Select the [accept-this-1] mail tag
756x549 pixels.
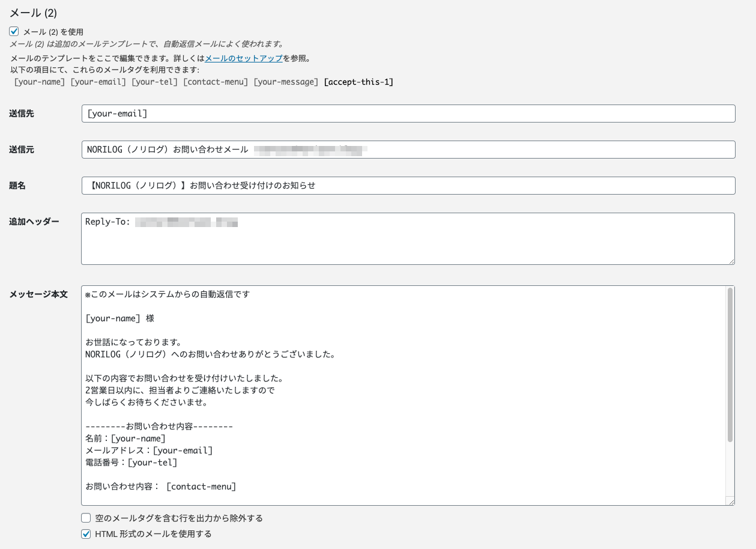(x=358, y=82)
